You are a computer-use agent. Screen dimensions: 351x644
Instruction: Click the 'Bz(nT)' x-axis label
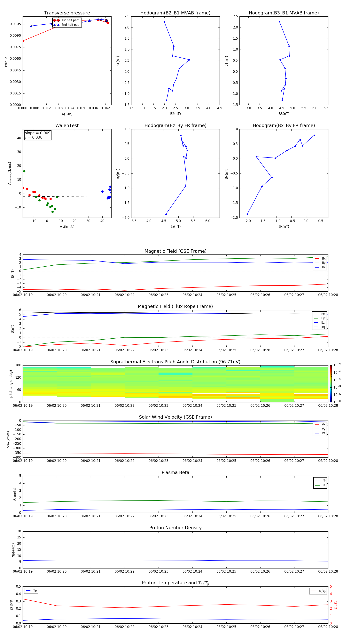point(175,227)
